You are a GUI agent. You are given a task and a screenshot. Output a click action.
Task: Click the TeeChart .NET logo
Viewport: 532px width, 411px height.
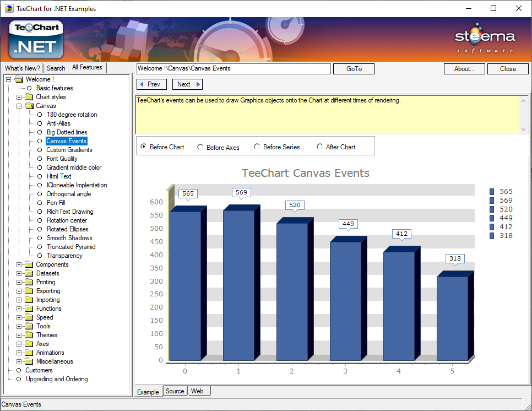[x=36, y=39]
